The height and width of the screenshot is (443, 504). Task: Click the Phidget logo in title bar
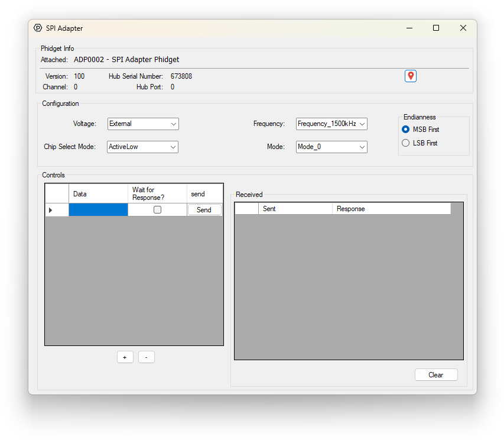[38, 28]
